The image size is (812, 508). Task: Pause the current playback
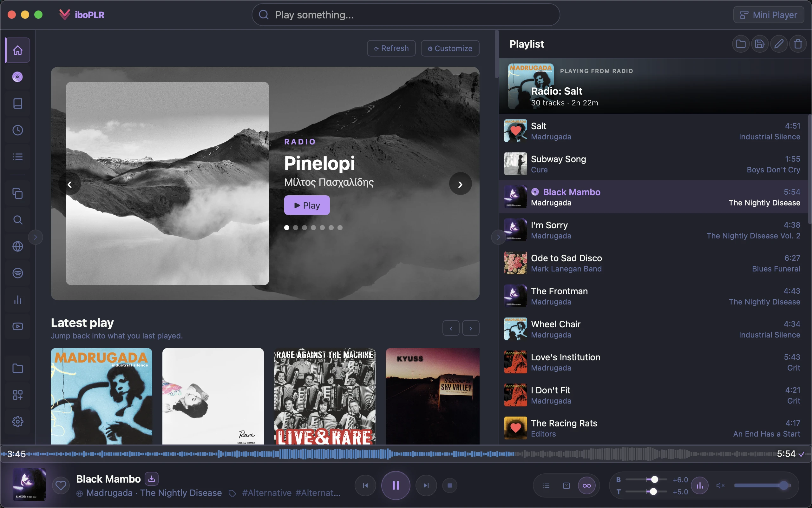(x=396, y=485)
